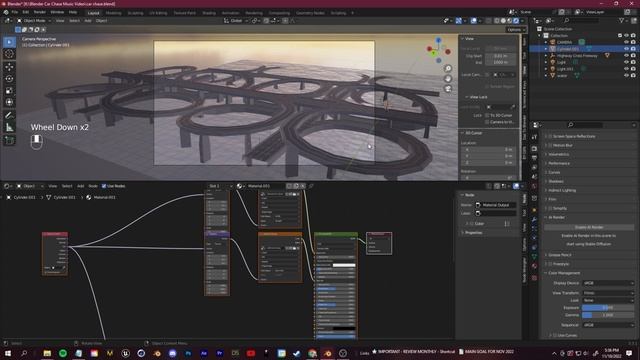Select the Transform tool
The width and height of the screenshot is (640, 360).
click(9, 102)
